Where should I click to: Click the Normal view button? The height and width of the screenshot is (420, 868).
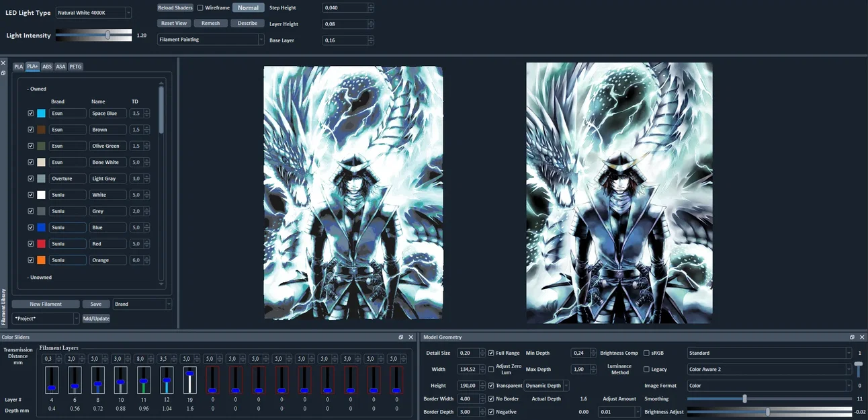tap(248, 8)
